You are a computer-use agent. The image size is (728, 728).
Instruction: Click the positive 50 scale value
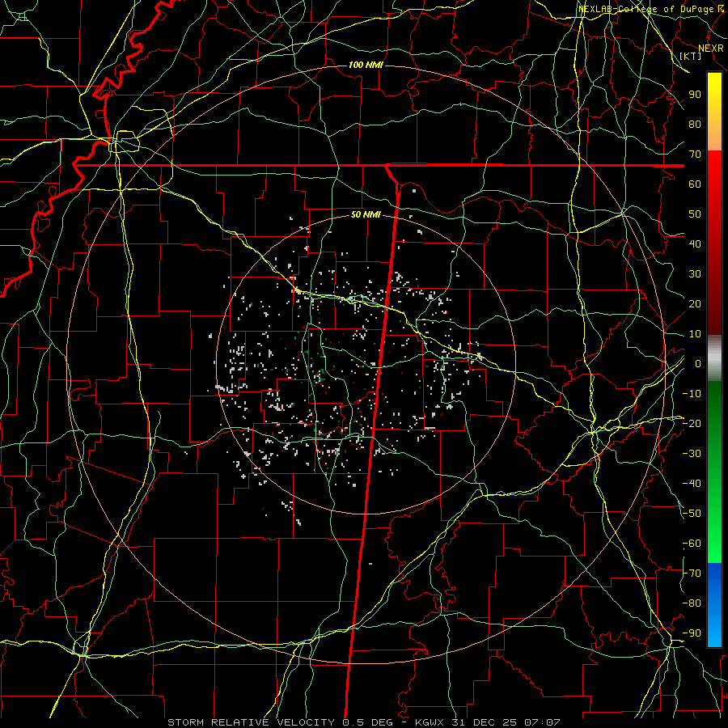pyautogui.click(x=695, y=214)
